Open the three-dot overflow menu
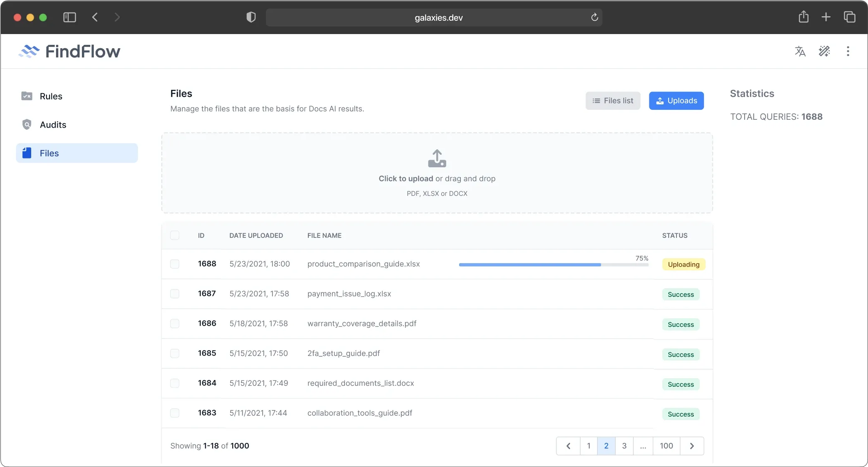Viewport: 868px width, 467px height. (x=848, y=51)
